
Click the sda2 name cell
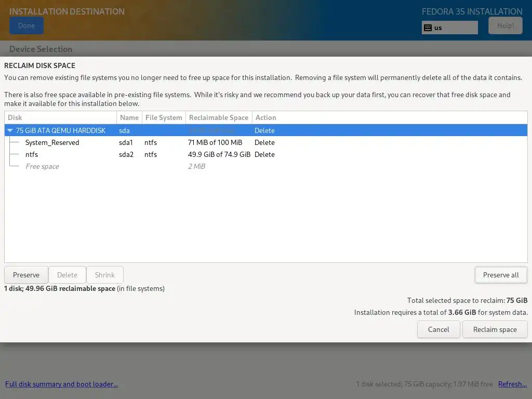point(126,154)
